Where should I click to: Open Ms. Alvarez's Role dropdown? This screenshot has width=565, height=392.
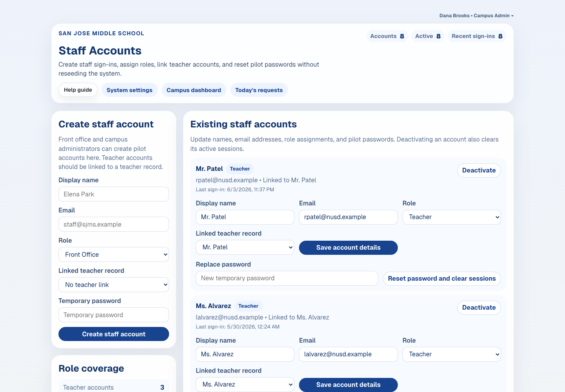[452, 354]
